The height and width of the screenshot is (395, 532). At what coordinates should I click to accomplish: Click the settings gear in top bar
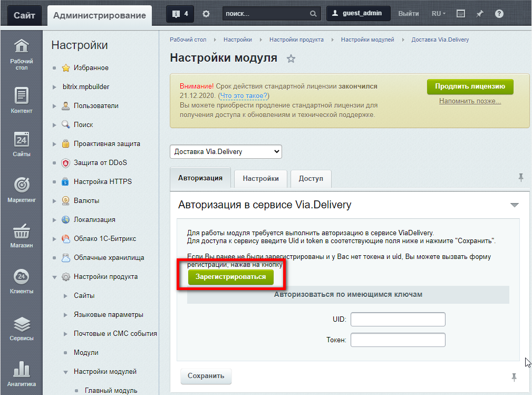coord(206,14)
